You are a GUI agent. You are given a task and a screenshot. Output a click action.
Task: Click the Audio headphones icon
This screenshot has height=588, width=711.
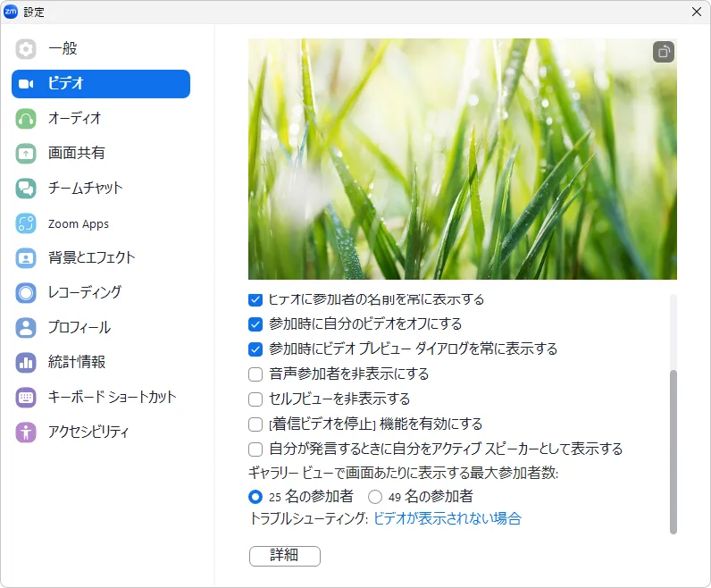[26, 119]
